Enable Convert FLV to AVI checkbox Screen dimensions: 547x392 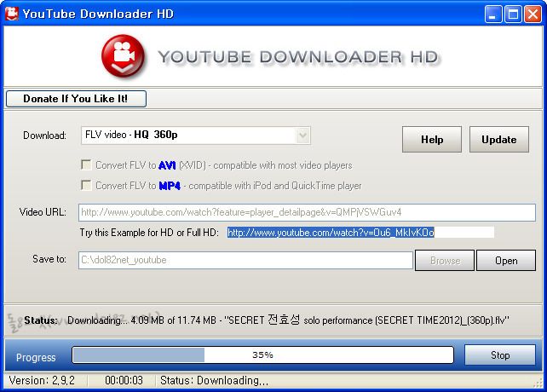(86, 164)
